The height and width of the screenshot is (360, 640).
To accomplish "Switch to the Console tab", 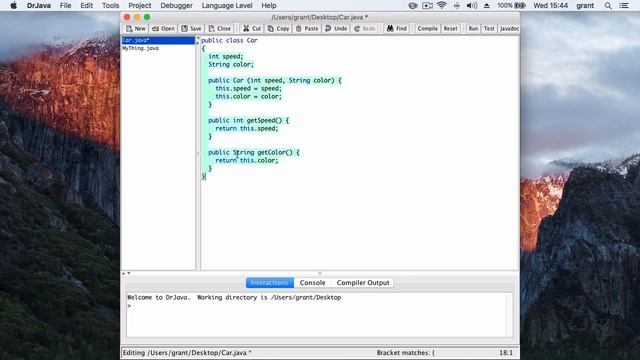I will coord(312,282).
